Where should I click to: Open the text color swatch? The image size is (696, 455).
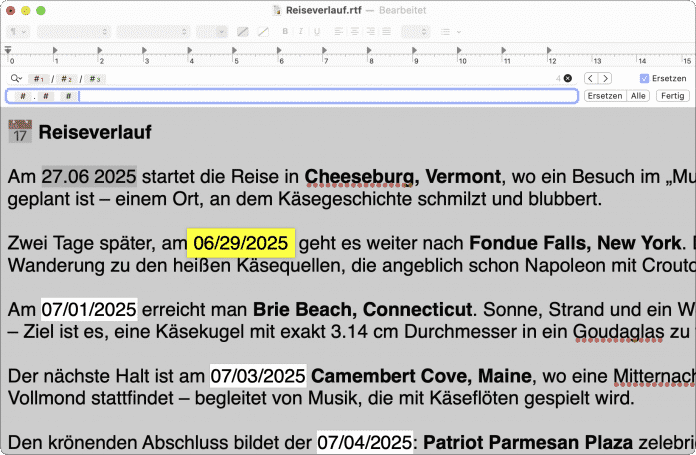(243, 32)
